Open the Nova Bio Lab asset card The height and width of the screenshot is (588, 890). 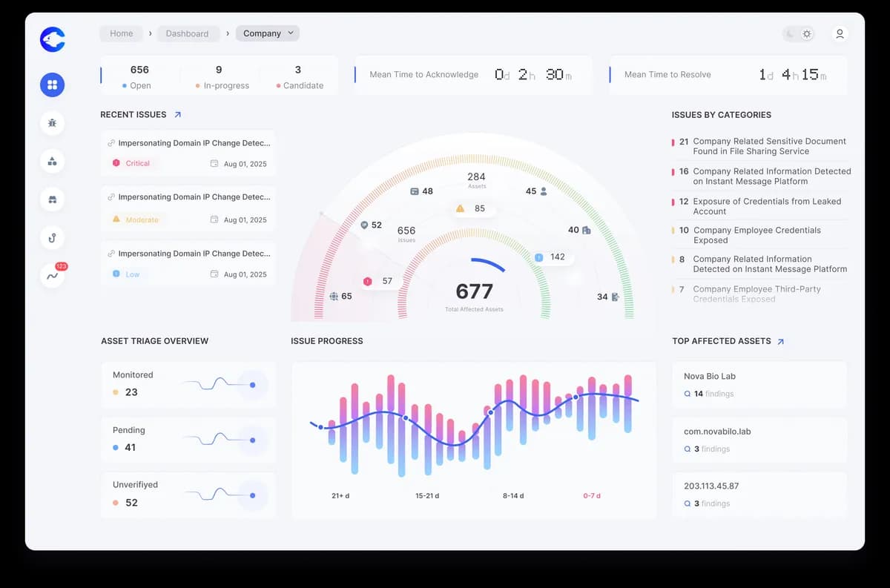coord(759,384)
